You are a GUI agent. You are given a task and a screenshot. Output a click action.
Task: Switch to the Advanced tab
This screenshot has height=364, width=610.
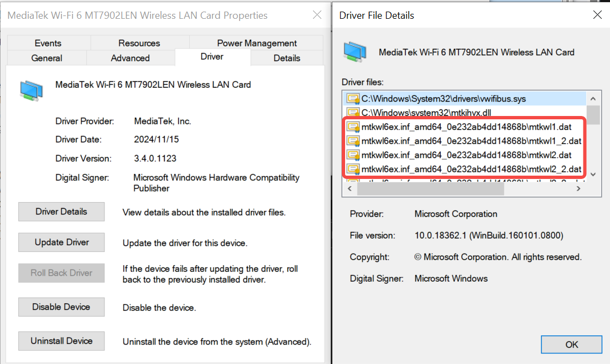(131, 58)
